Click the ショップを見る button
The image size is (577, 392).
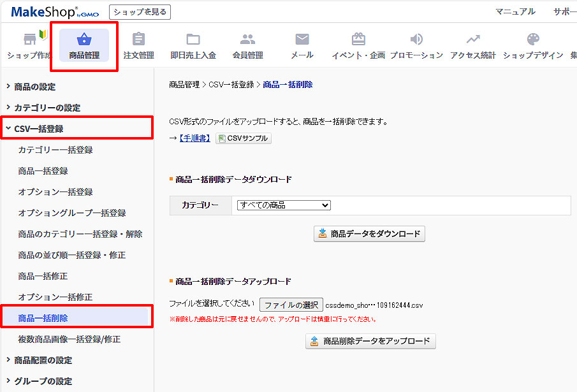(140, 12)
